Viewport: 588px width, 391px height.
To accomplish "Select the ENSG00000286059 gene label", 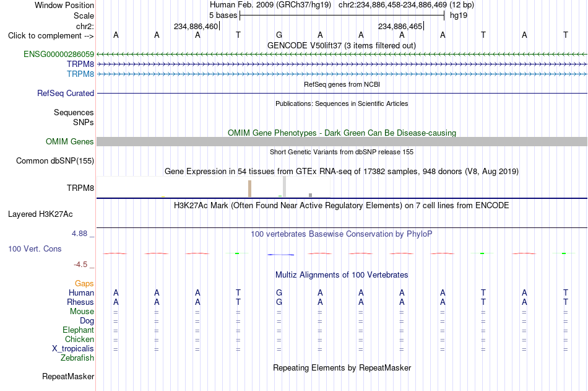I will click(59, 54).
